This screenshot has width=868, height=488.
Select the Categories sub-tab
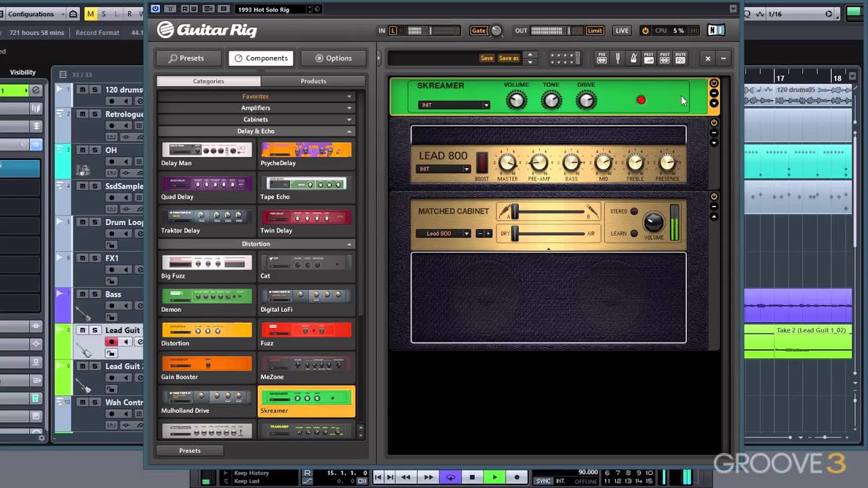[x=208, y=81]
